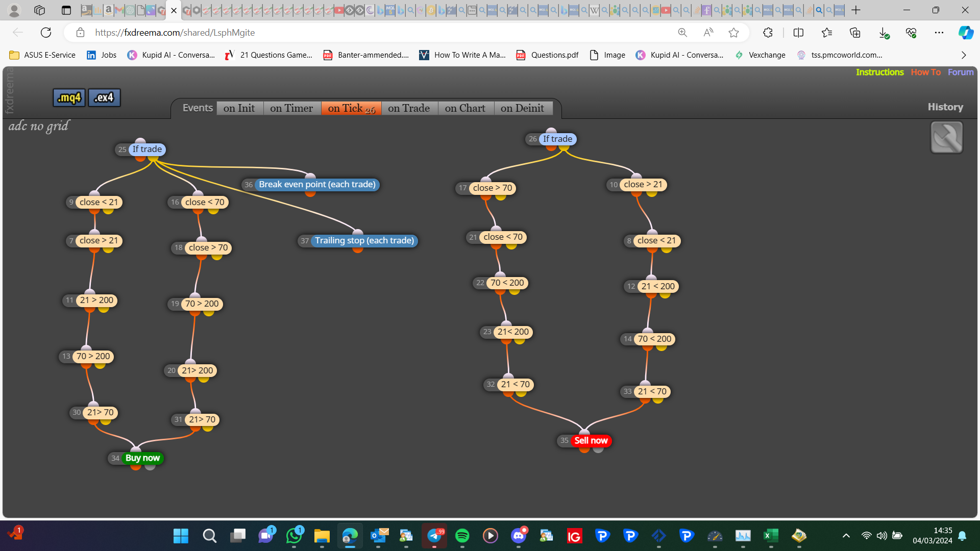The width and height of the screenshot is (980, 551).
Task: Add this page to favorites star
Action: coord(733,33)
